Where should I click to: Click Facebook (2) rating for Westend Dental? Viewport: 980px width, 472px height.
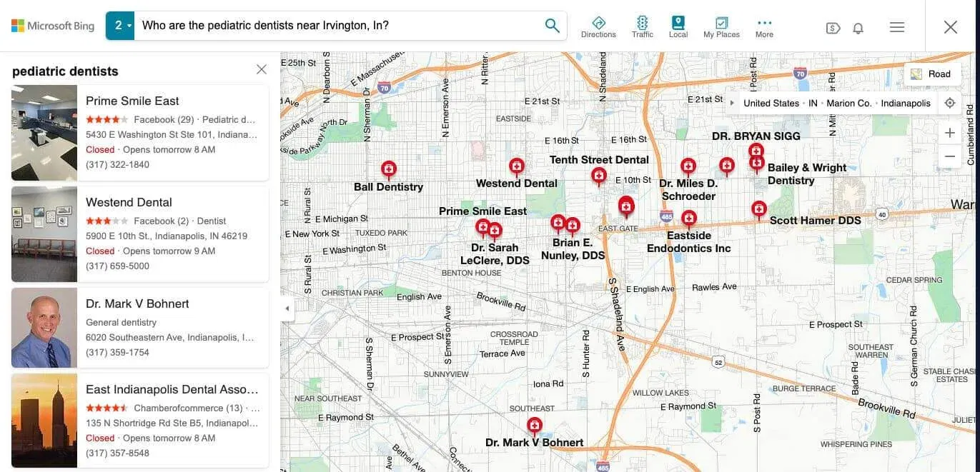(162, 221)
